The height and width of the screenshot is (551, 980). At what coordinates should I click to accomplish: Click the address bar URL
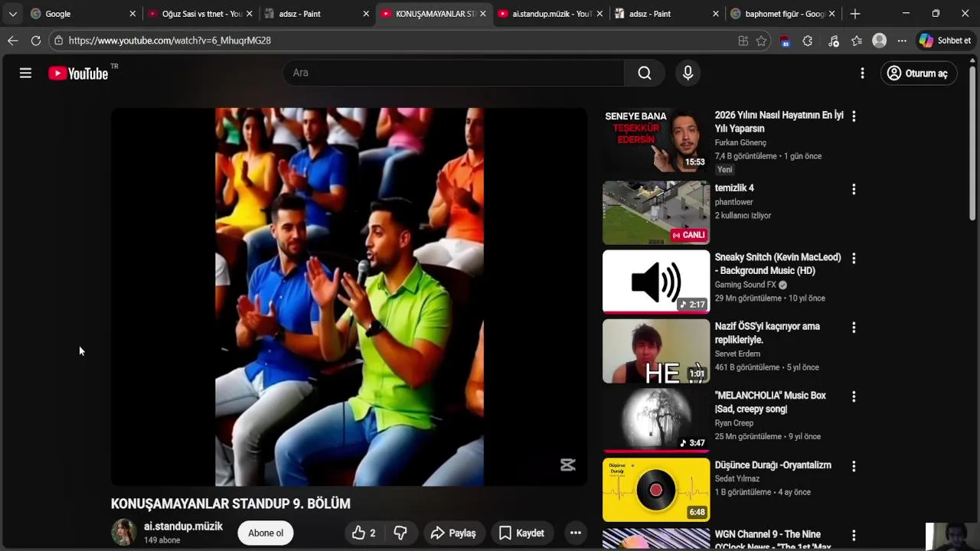[x=170, y=41]
